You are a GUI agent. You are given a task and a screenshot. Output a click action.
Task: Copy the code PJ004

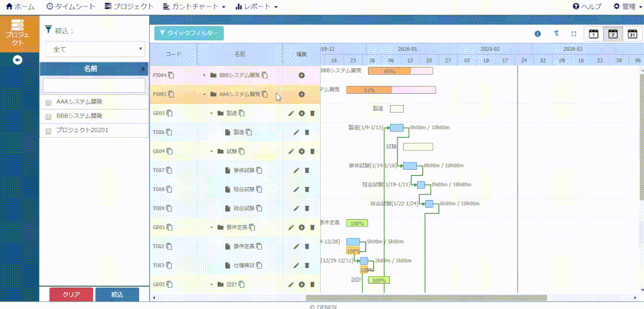(x=171, y=75)
